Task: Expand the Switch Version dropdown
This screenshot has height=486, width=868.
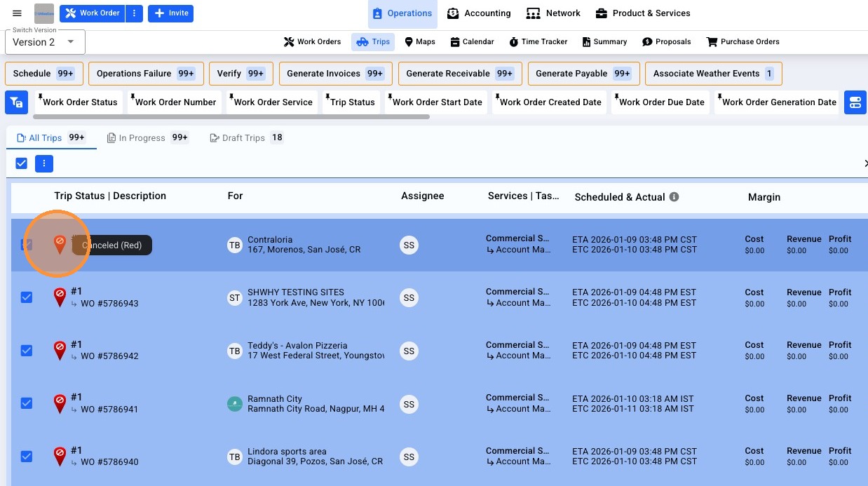Action: pyautogui.click(x=45, y=42)
